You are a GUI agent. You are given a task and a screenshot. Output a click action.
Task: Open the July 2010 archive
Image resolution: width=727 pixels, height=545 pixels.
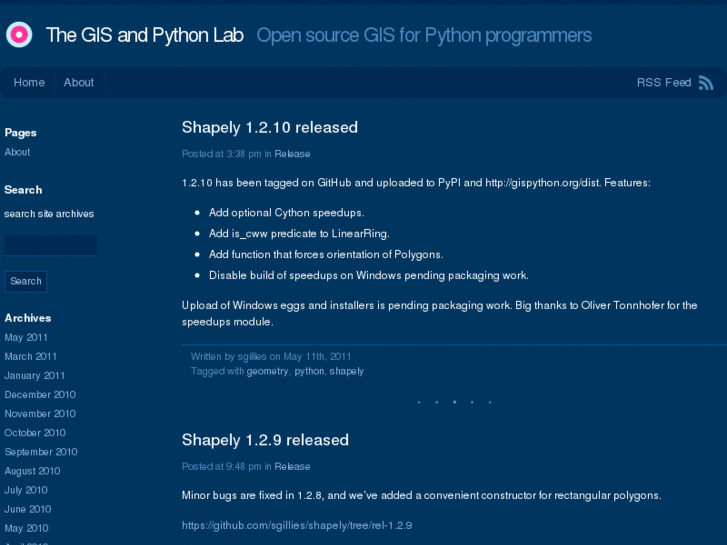point(26,490)
